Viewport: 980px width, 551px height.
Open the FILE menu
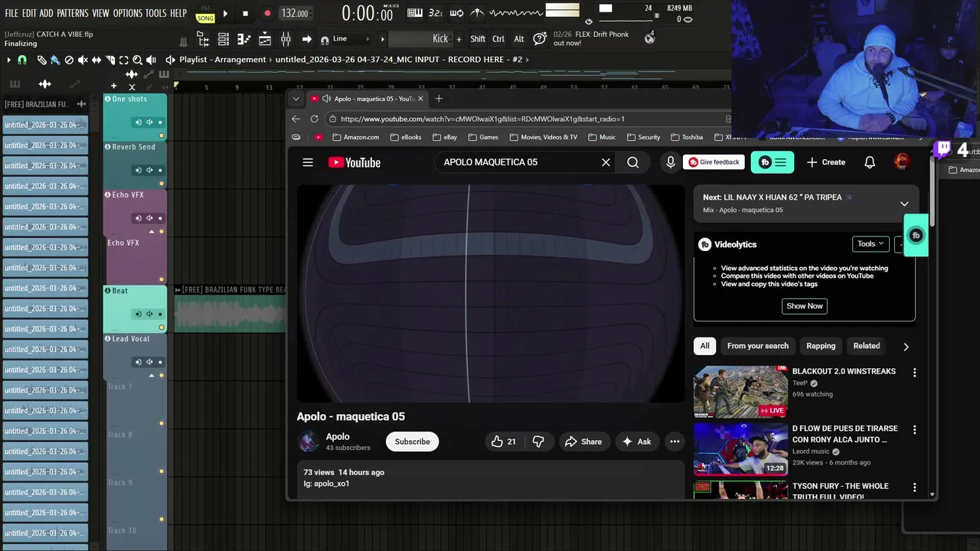pos(11,13)
